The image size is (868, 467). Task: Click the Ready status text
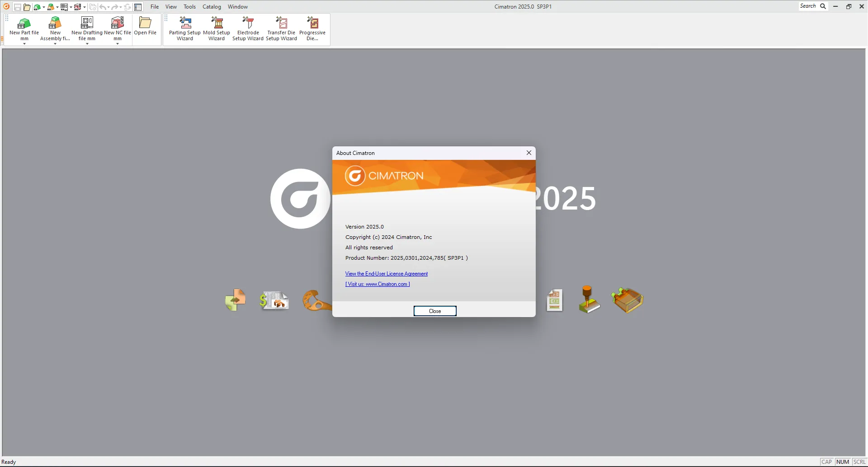pyautogui.click(x=9, y=462)
